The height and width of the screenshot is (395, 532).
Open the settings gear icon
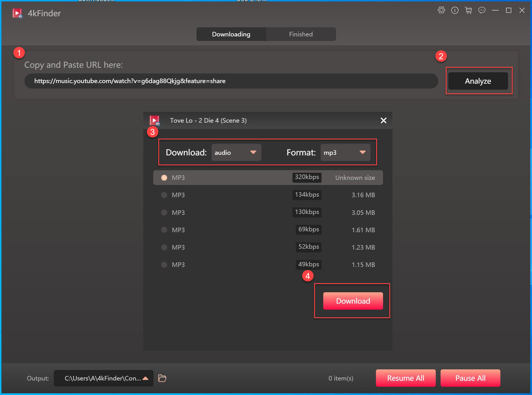(442, 11)
